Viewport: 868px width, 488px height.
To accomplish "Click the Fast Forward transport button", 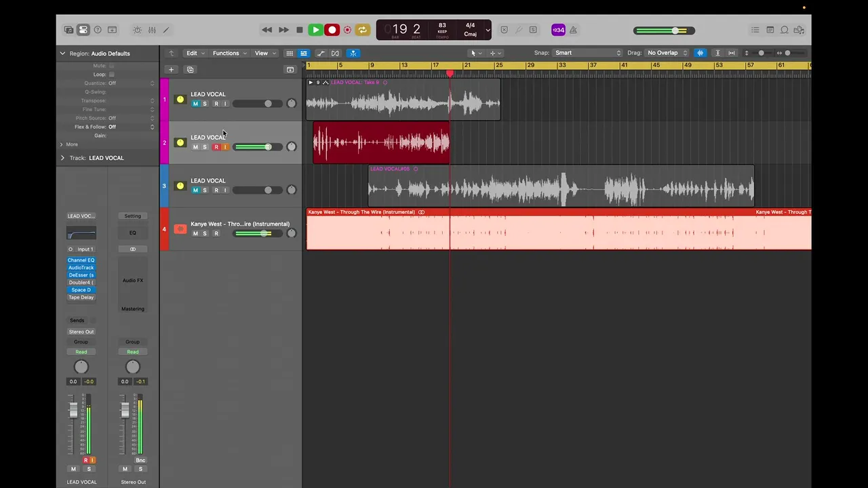I will (283, 30).
